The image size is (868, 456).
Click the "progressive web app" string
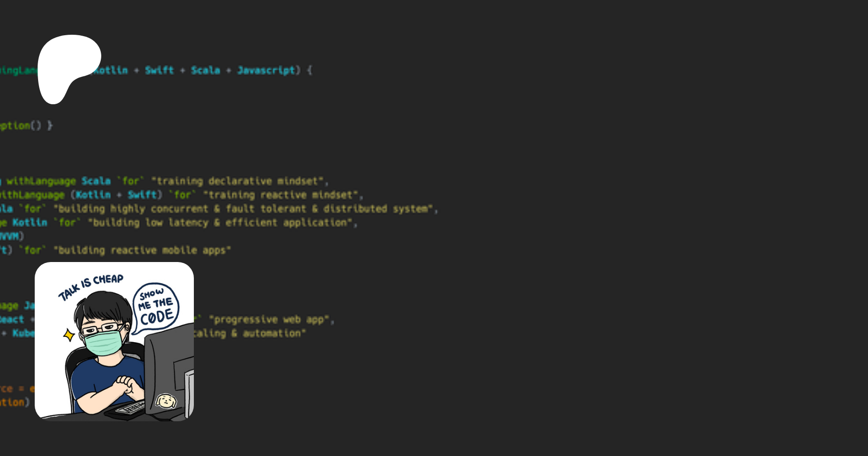[x=269, y=319]
